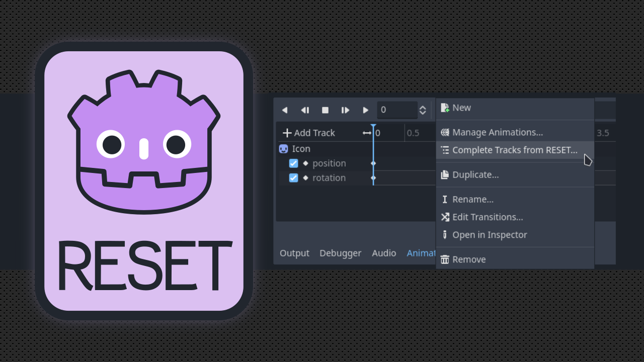Choose Complete Tracks from RESET...

click(515, 150)
